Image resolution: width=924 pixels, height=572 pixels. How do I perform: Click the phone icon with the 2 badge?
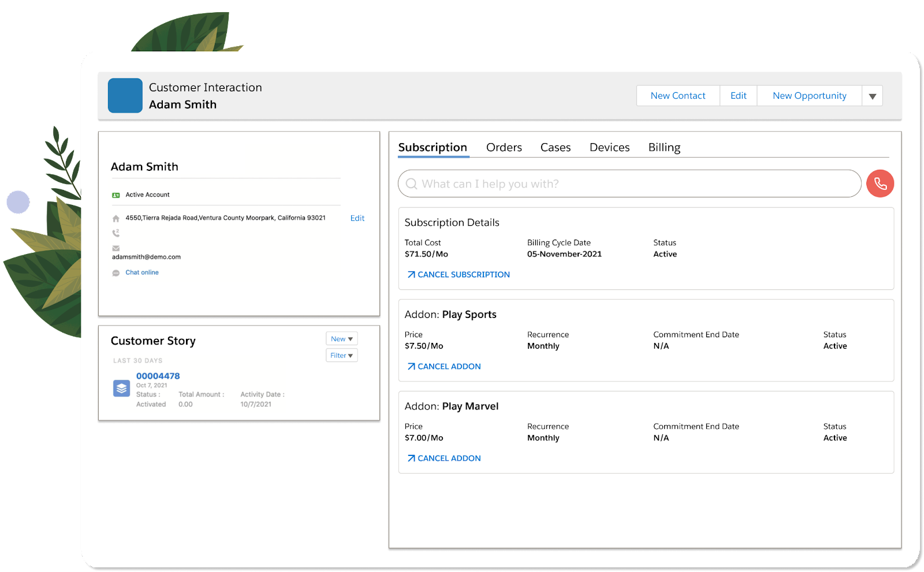coord(115,234)
